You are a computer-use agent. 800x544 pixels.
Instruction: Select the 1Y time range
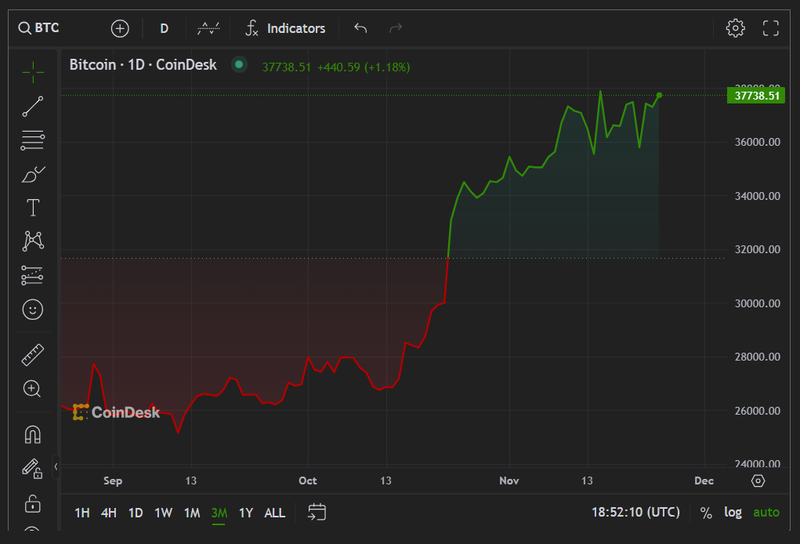tap(245, 513)
